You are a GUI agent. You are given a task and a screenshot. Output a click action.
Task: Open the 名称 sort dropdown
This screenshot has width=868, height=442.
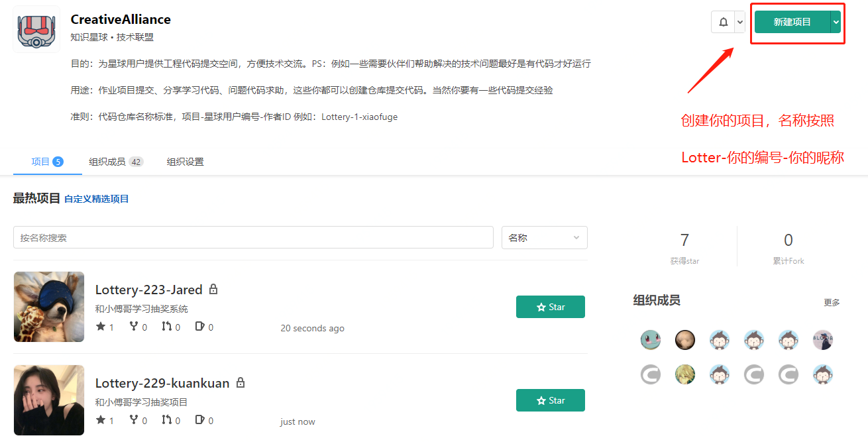[x=544, y=238]
